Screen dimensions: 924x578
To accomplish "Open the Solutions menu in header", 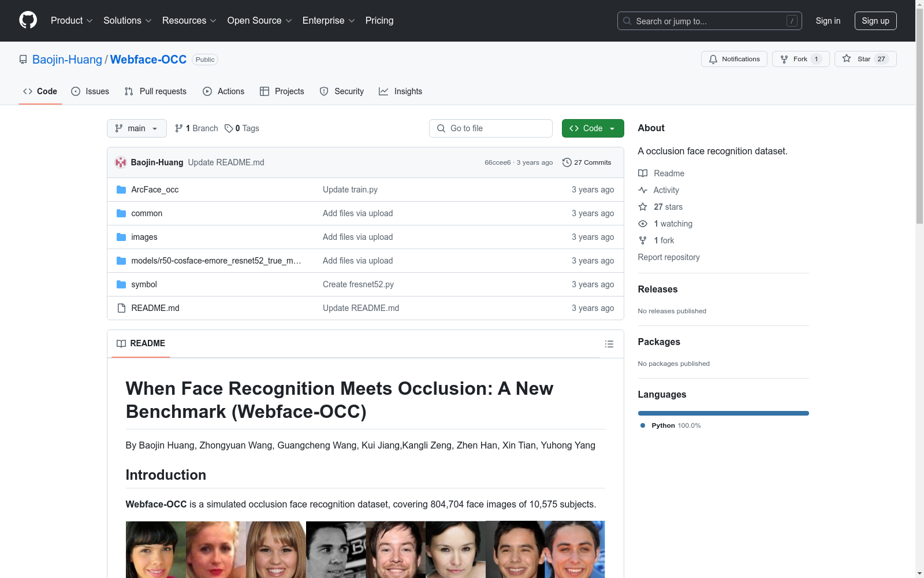I will [x=127, y=21].
